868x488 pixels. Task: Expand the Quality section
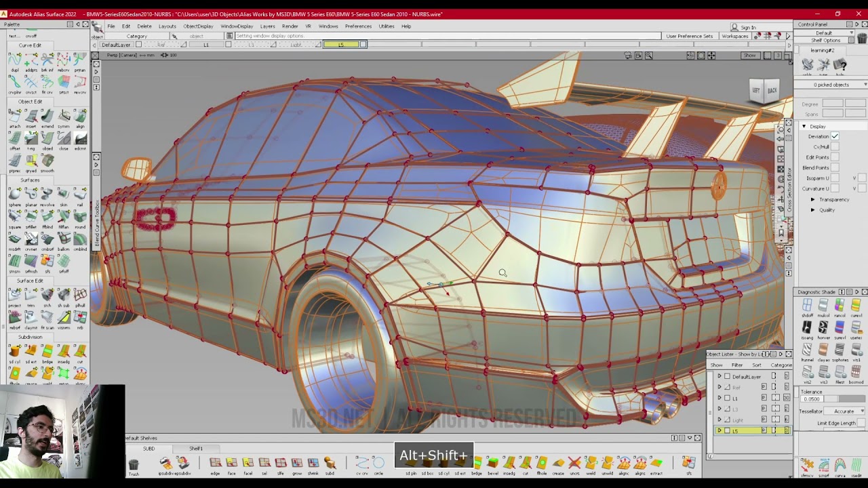pyautogui.click(x=813, y=210)
